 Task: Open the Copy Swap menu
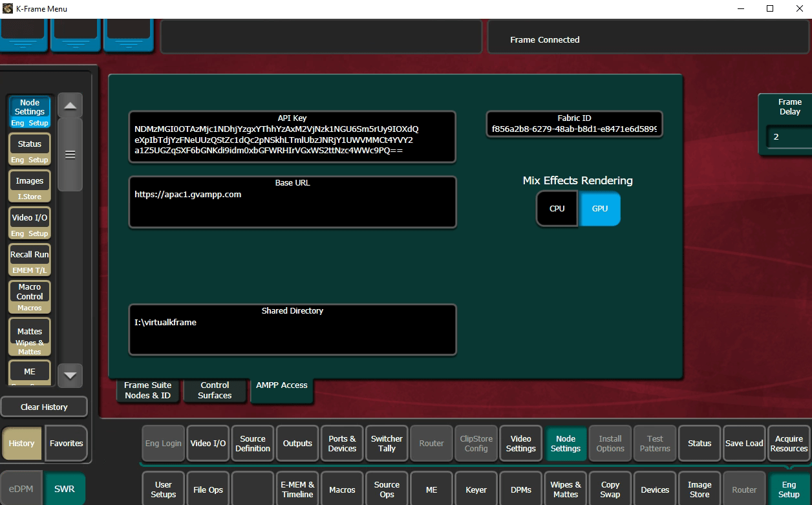610,489
